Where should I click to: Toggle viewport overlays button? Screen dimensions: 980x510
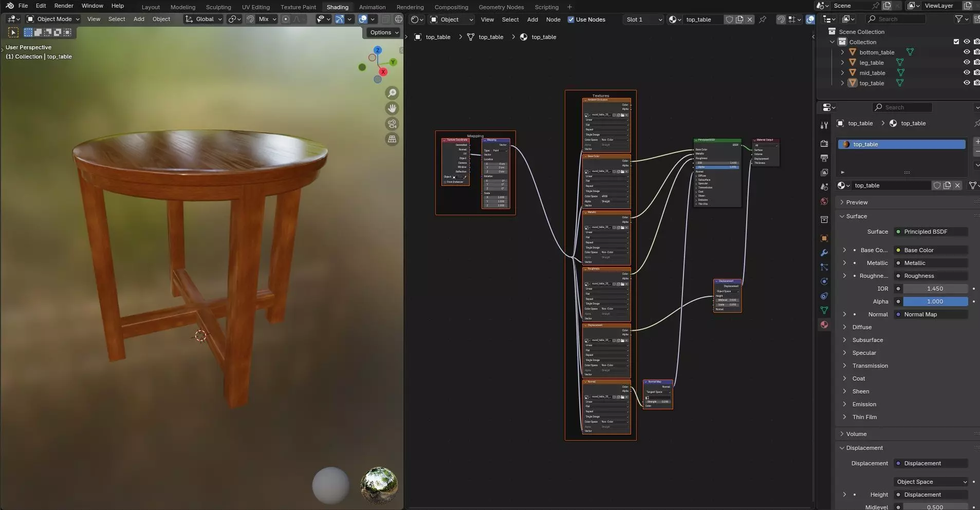(x=363, y=19)
